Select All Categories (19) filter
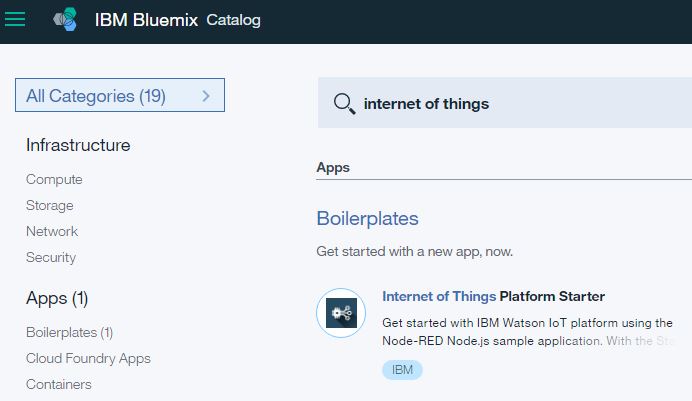This screenshot has width=692, height=401. click(120, 95)
